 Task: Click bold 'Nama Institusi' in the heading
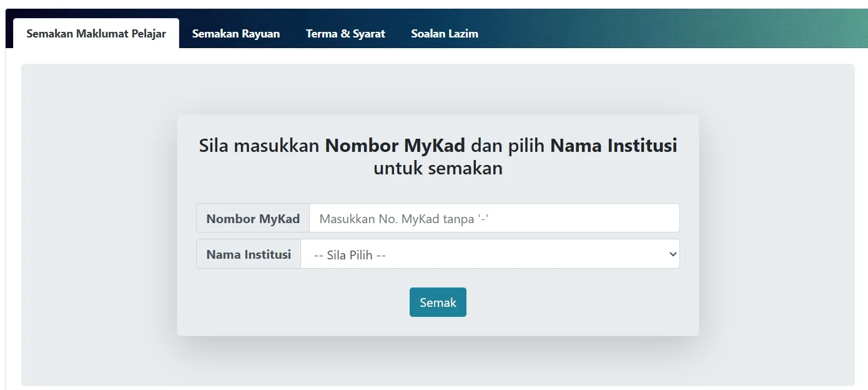click(613, 146)
